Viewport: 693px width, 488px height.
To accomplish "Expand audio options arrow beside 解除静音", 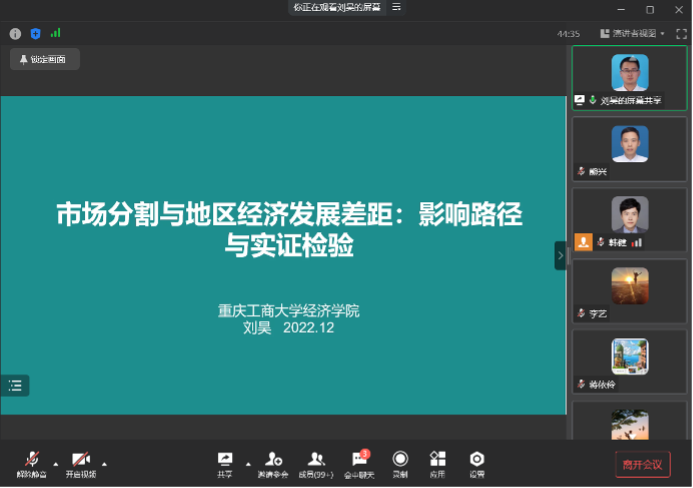I will pyautogui.click(x=56, y=463).
